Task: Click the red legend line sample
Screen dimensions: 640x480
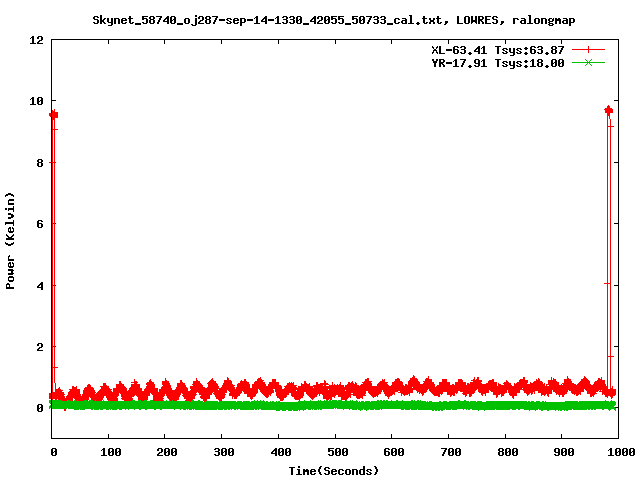Action: coord(588,50)
